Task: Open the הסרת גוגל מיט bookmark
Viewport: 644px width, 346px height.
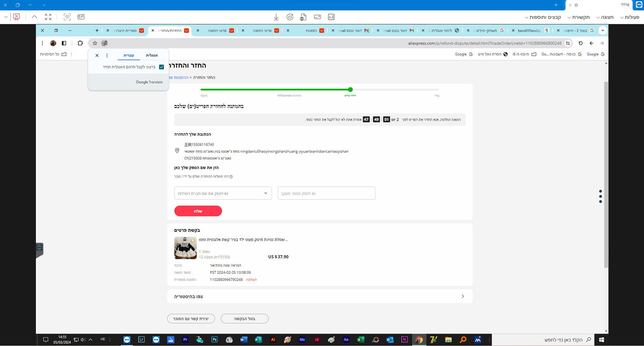Action: pos(492,54)
